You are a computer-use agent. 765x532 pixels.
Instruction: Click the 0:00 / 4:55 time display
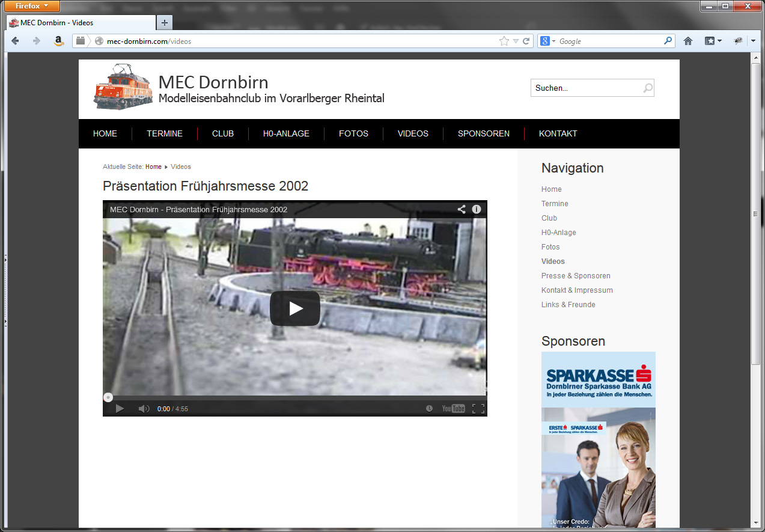(172, 409)
